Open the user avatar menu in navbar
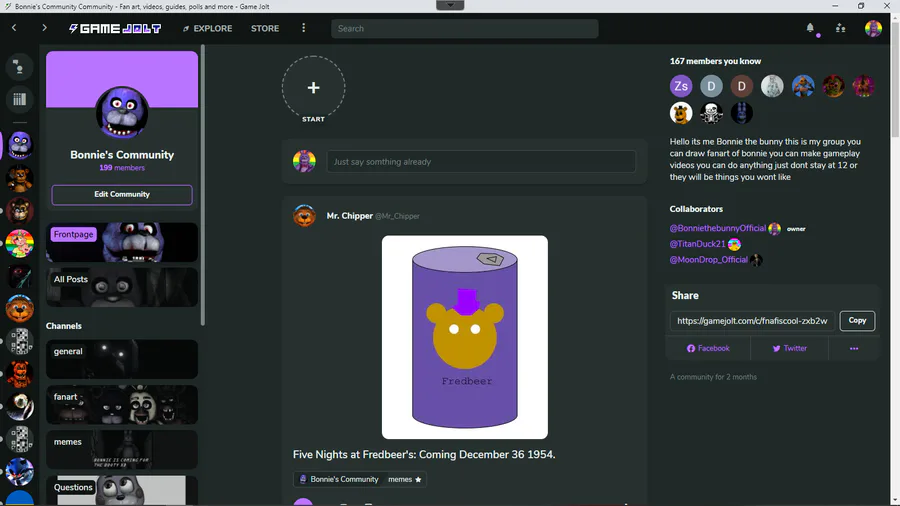This screenshot has width=900, height=506. click(873, 28)
